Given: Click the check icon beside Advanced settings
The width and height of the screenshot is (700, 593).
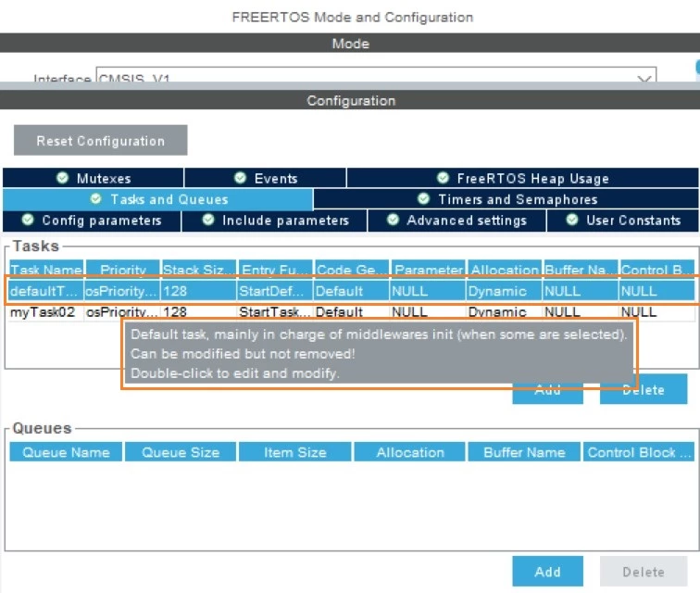Looking at the screenshot, I should click(x=393, y=220).
